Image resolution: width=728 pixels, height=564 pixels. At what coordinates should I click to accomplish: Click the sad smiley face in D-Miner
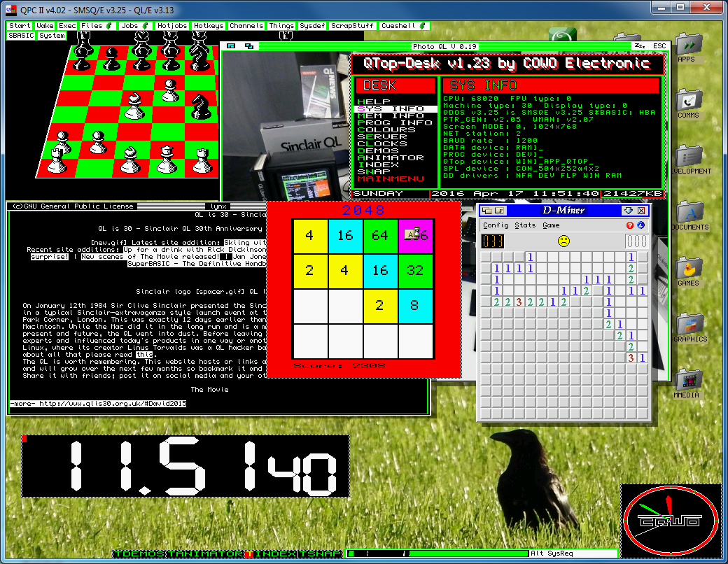pos(563,241)
